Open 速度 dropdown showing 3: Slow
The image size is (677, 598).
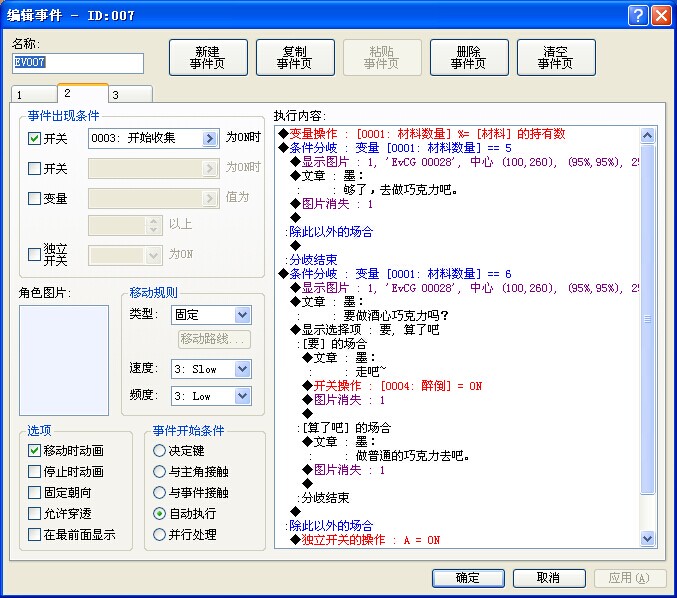click(211, 369)
